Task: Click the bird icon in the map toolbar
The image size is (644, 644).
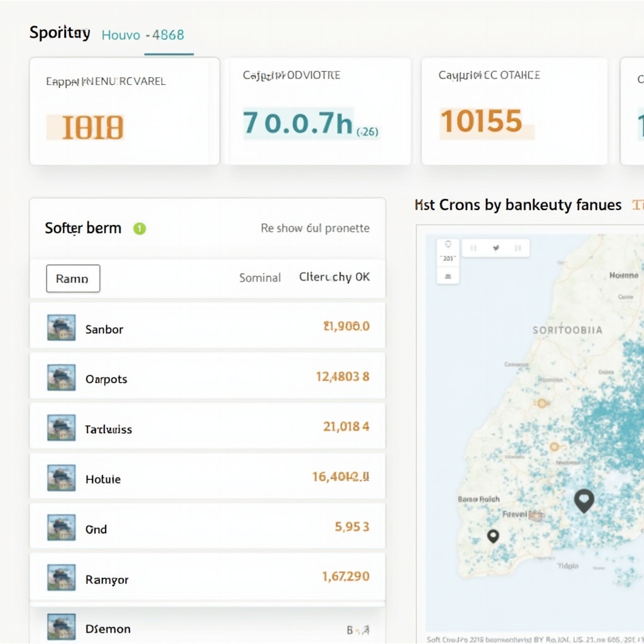Action: click(496, 248)
